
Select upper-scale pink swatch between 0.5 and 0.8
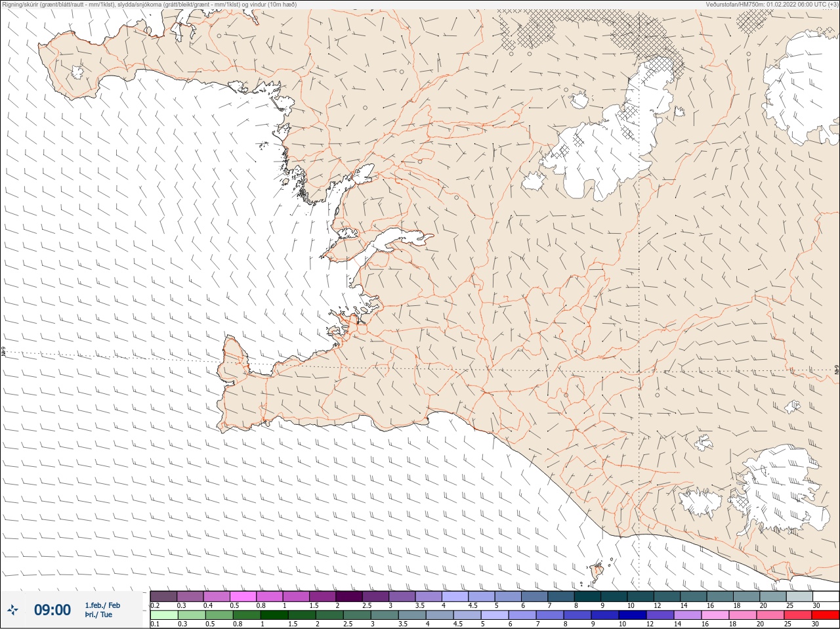(243, 596)
